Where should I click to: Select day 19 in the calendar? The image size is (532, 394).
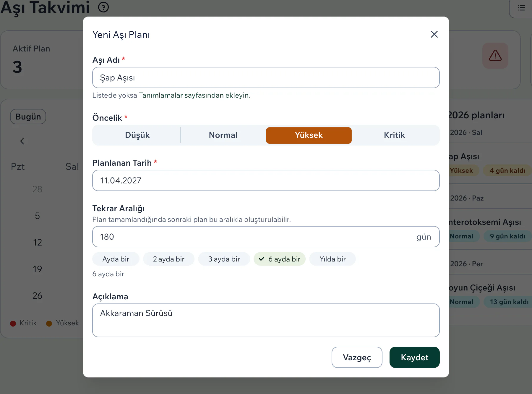(37, 269)
